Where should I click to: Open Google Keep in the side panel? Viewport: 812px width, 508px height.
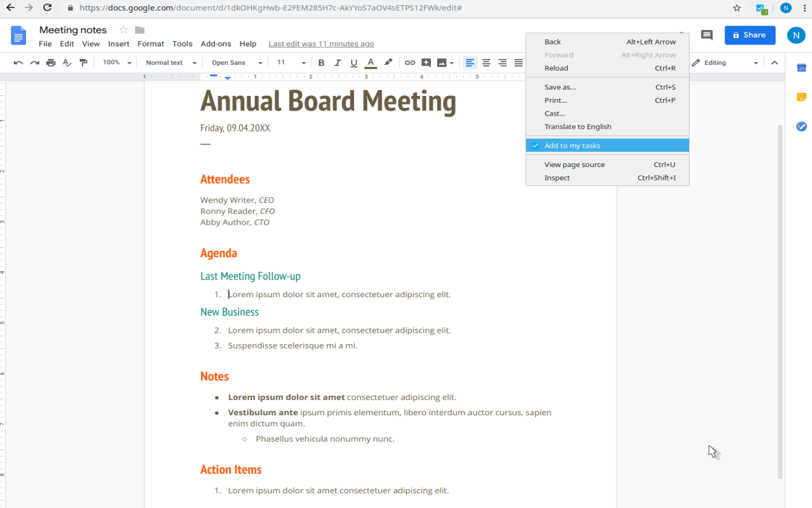pos(801,97)
